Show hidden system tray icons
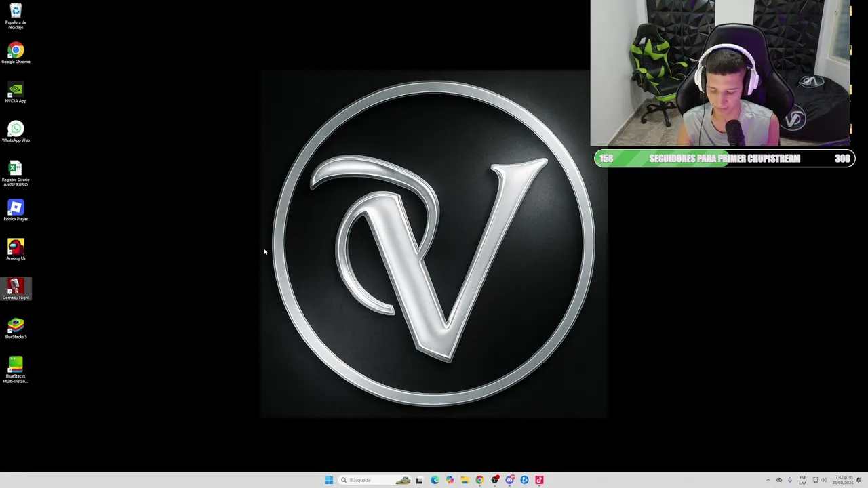 [768, 480]
